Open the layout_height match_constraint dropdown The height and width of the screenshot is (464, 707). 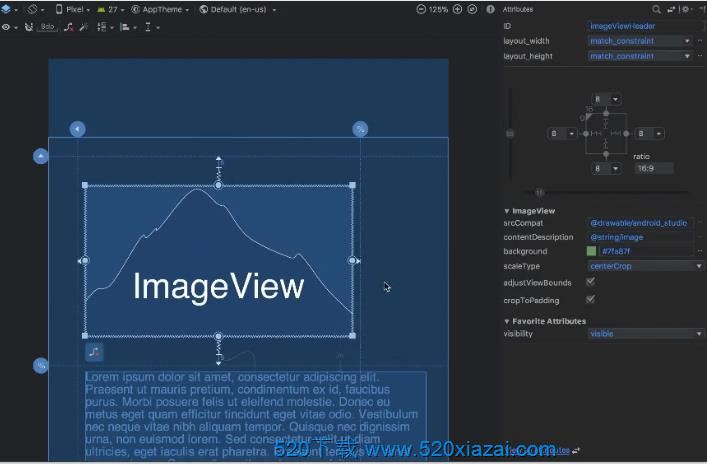click(x=640, y=56)
